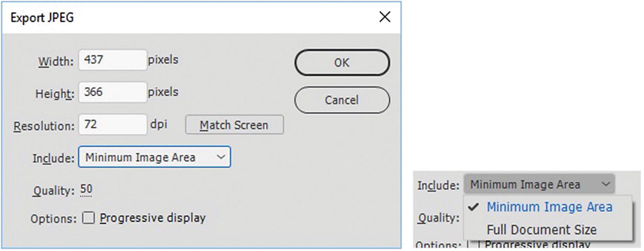Screen dimensions: 644x251
Task: Click the Resolution field showing 72
Action: pyautogui.click(x=112, y=125)
